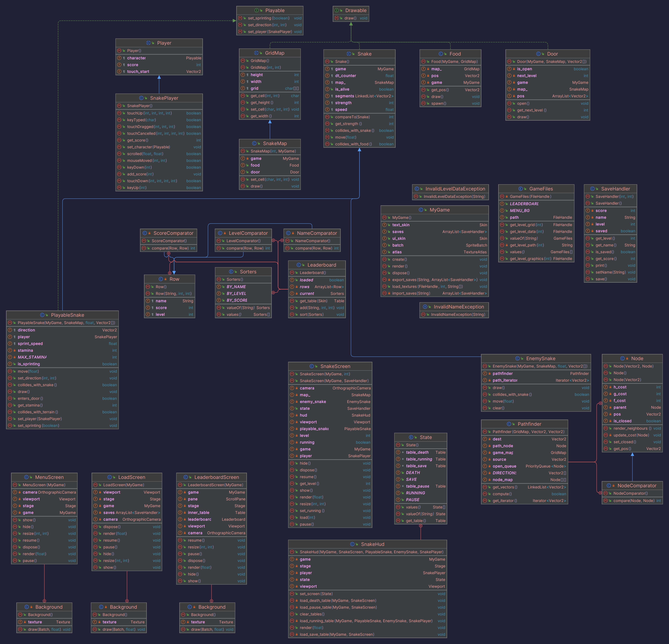Click the interface icon next to Drawable
The image size is (669, 644).
pyautogui.click(x=337, y=11)
